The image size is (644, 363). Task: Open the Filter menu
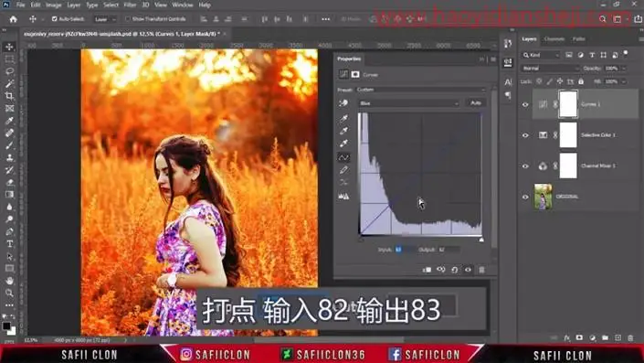click(x=130, y=5)
